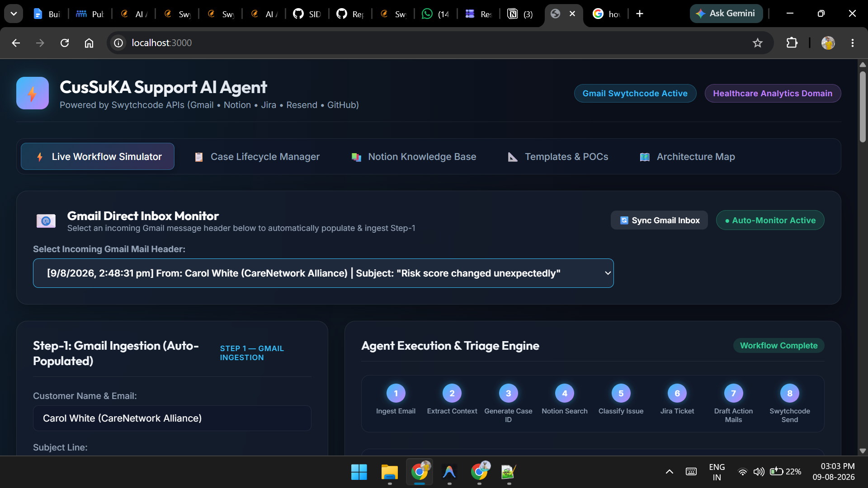Close the active localhost tab

point(572,14)
